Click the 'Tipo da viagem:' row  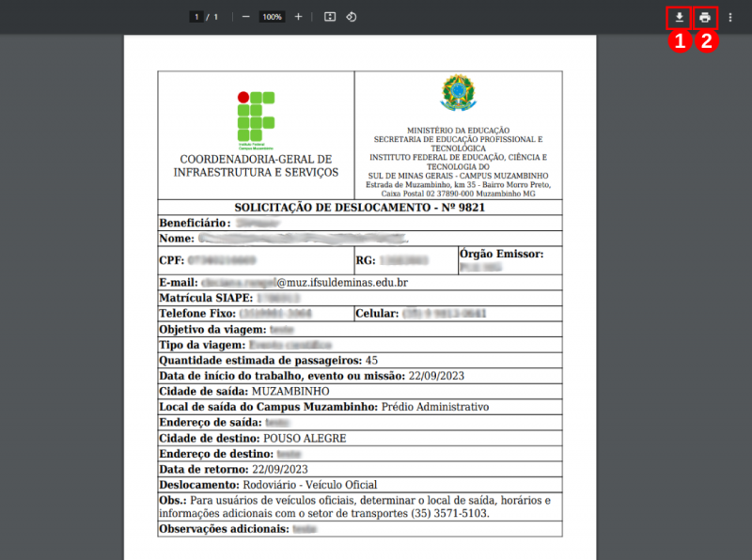(x=360, y=345)
